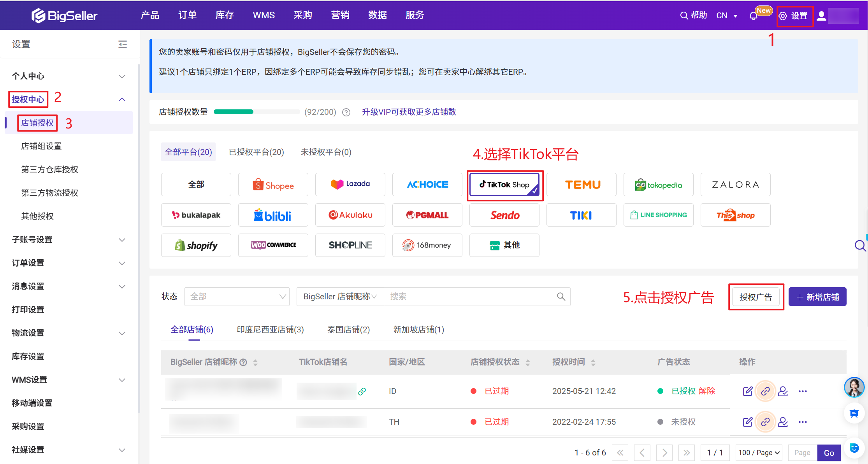Screen dimensions: 868x464
Task: Collapse the settings sidebar with fold icon
Action: [123, 44]
